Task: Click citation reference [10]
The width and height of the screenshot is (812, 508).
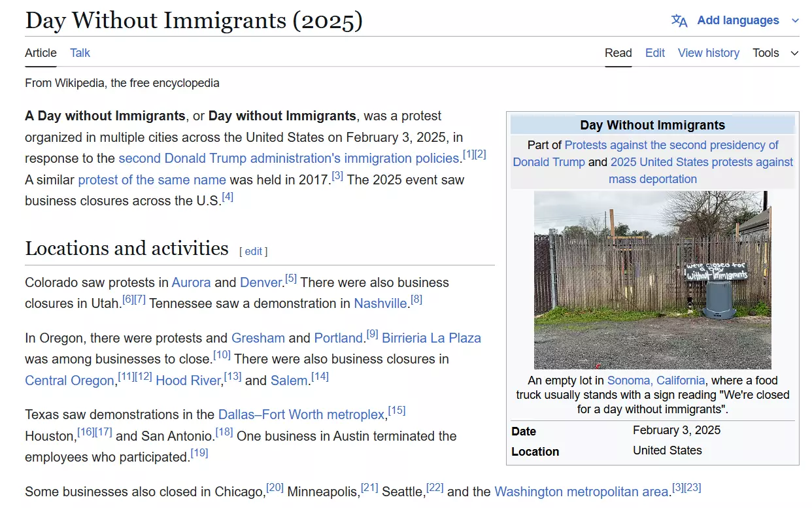Action: (x=222, y=355)
